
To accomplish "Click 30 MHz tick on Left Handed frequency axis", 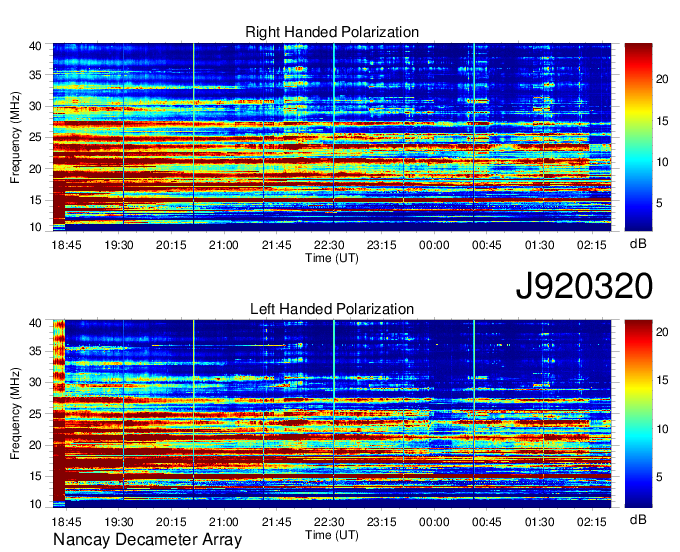I will (x=35, y=382).
